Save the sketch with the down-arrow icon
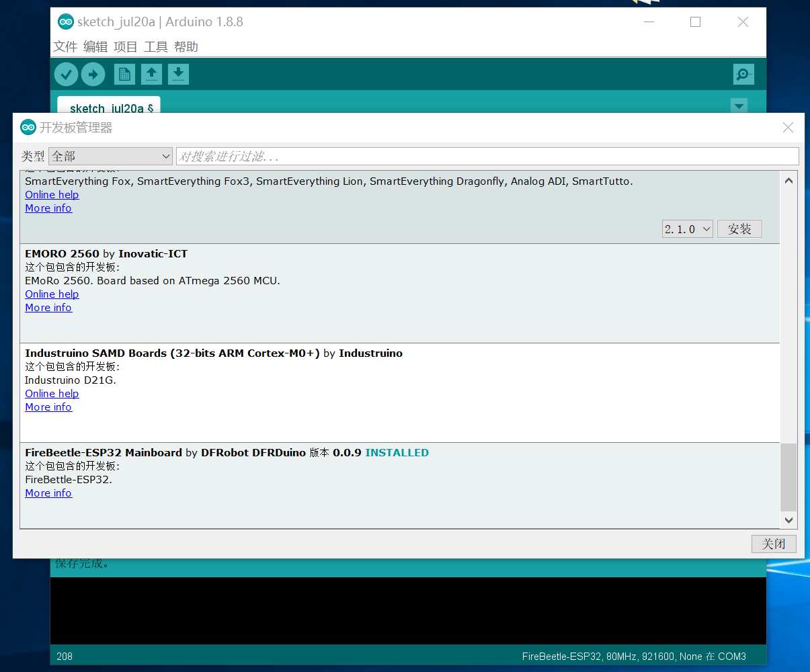810x672 pixels. pyautogui.click(x=178, y=74)
